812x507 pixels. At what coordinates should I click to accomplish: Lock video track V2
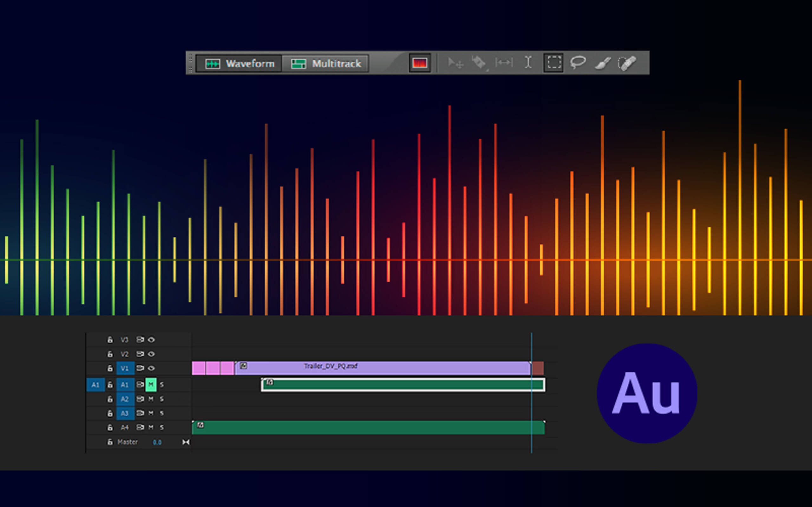110,355
